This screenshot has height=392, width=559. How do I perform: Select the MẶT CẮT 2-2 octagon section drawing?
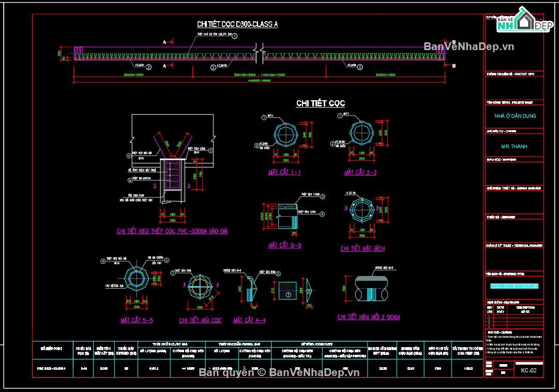(360, 134)
